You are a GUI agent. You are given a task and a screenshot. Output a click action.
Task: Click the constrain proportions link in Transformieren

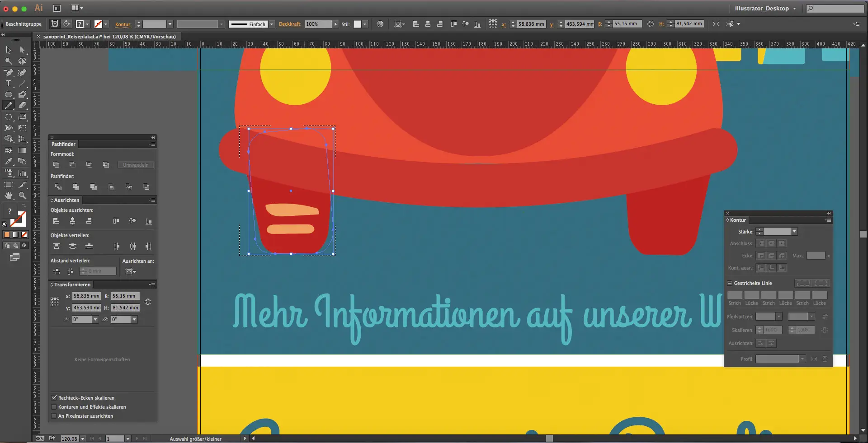pos(148,302)
